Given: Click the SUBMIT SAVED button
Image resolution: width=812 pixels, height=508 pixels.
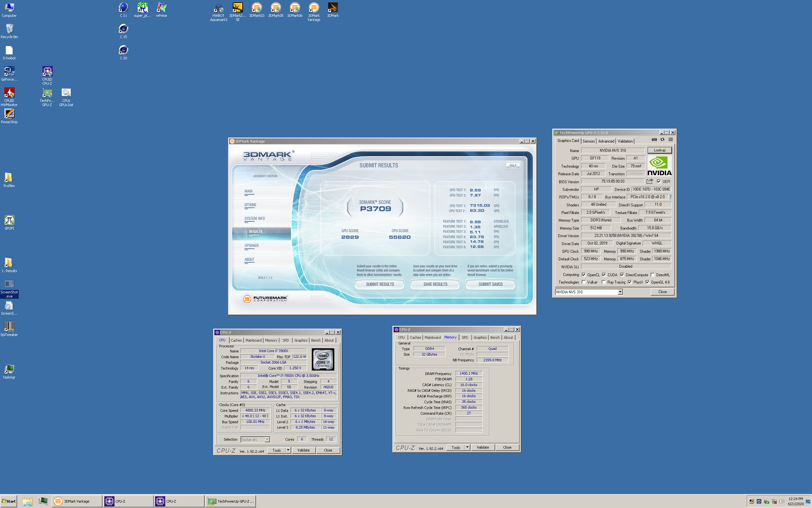Looking at the screenshot, I should pos(490,284).
